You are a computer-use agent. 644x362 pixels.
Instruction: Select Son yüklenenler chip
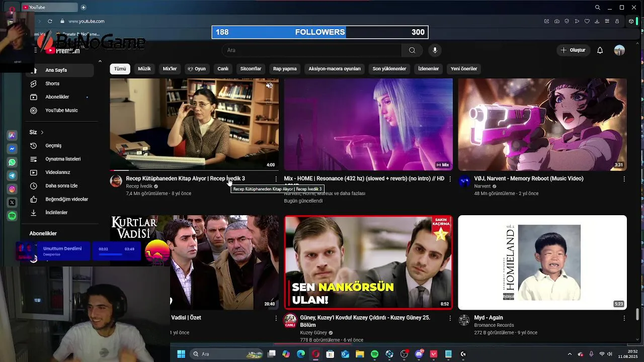389,69
